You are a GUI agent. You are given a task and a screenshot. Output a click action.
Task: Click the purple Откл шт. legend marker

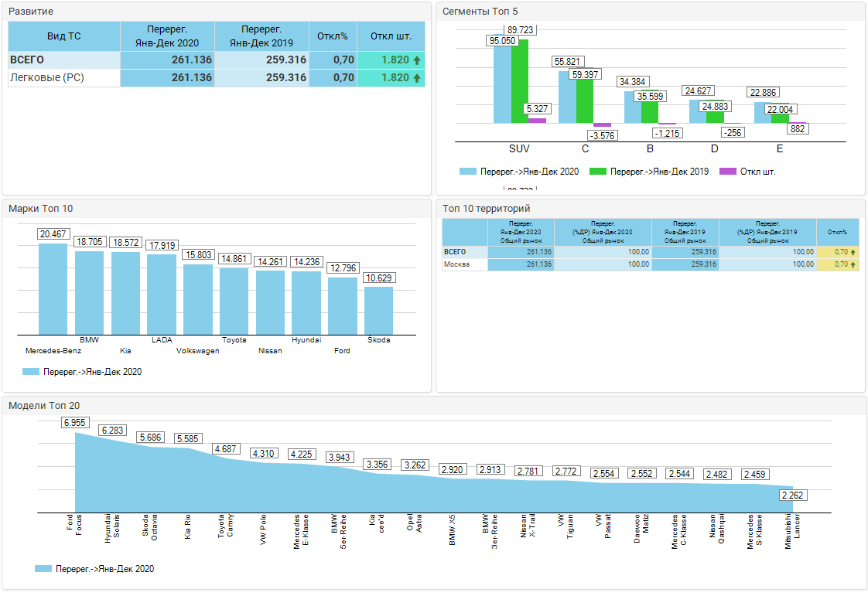coord(727,172)
